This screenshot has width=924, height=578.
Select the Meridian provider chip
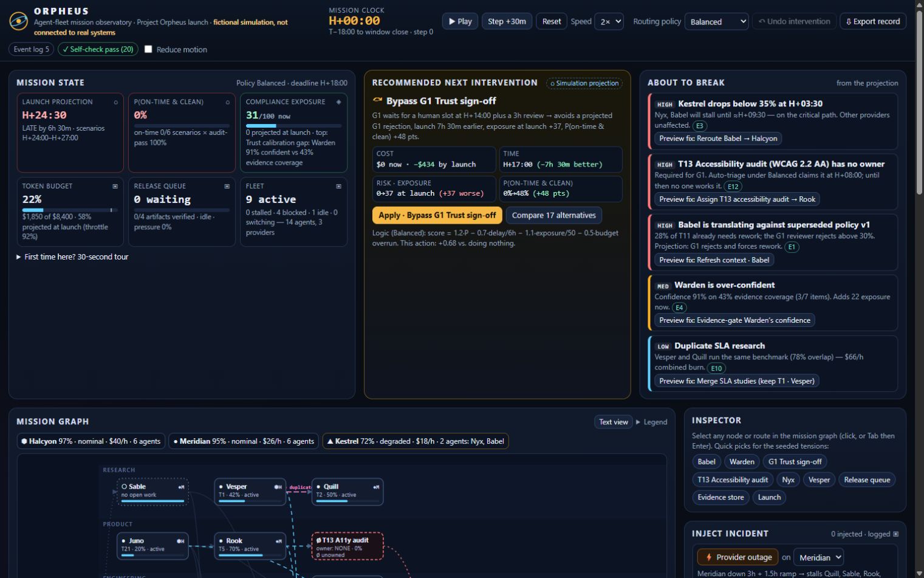coord(244,441)
